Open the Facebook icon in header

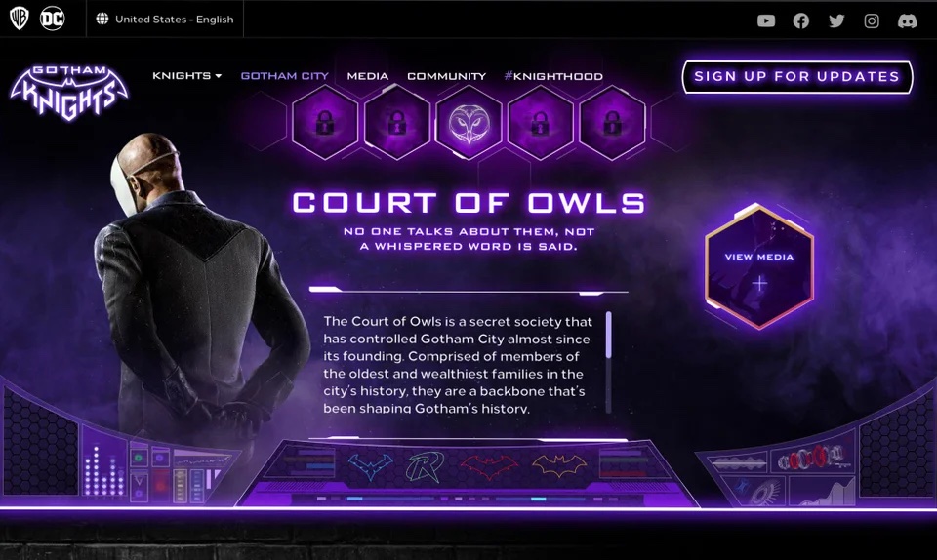[x=800, y=20]
